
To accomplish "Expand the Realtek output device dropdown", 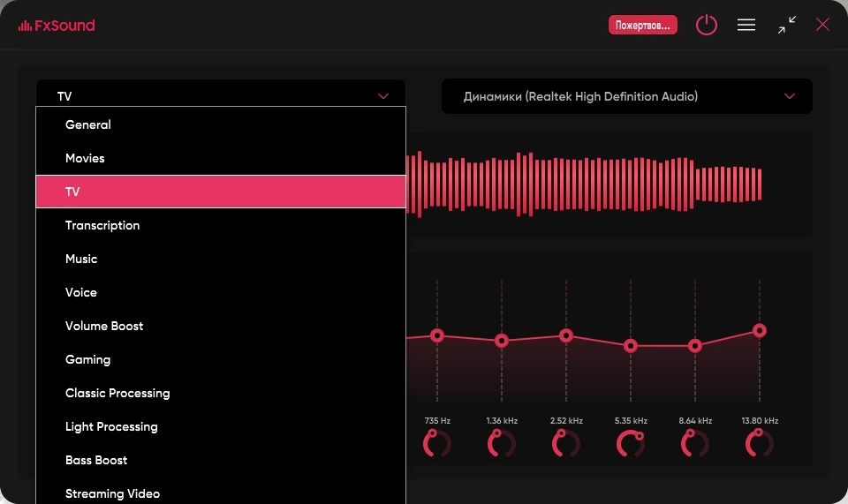I will (627, 96).
